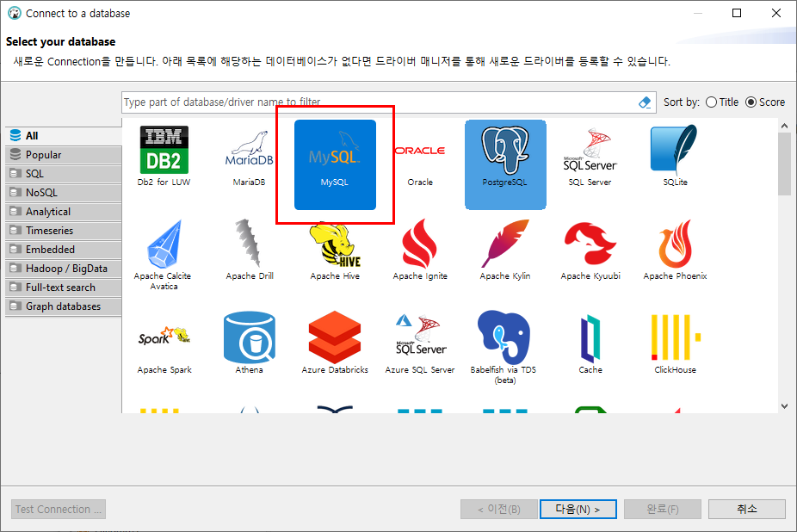Open the NoSQL category

pos(64,193)
